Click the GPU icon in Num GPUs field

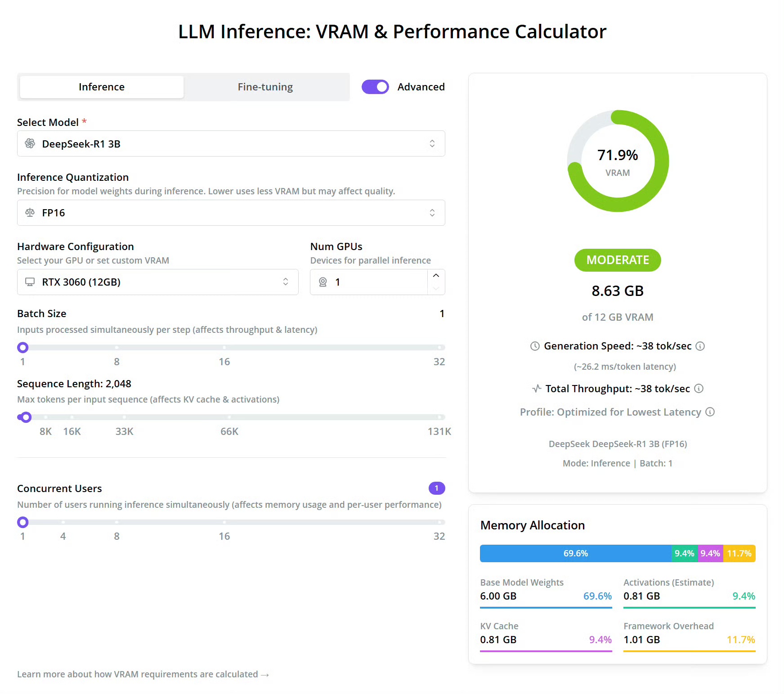click(323, 282)
